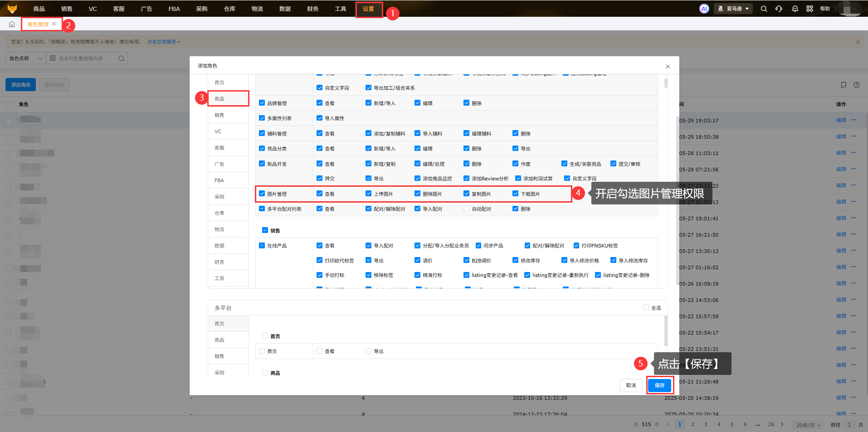Toggle the B2B调价 checkbox
Screen dimensions: 868x432
point(466,260)
